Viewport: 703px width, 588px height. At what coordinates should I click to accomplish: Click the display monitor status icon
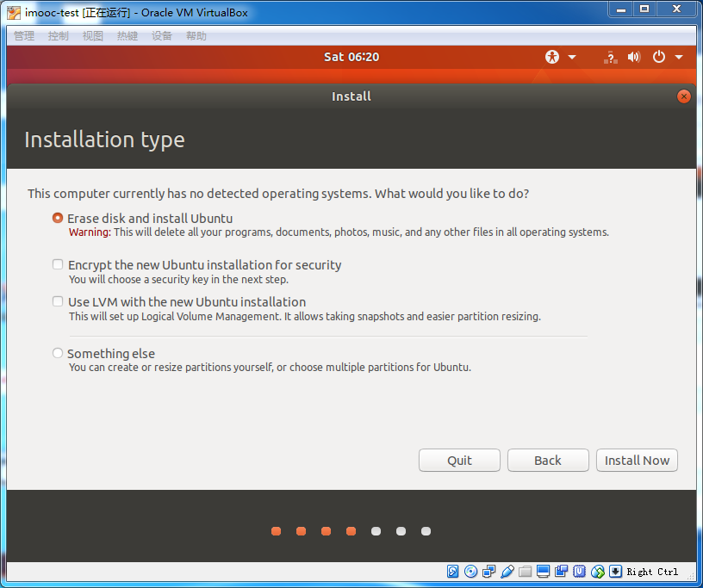coord(543,572)
